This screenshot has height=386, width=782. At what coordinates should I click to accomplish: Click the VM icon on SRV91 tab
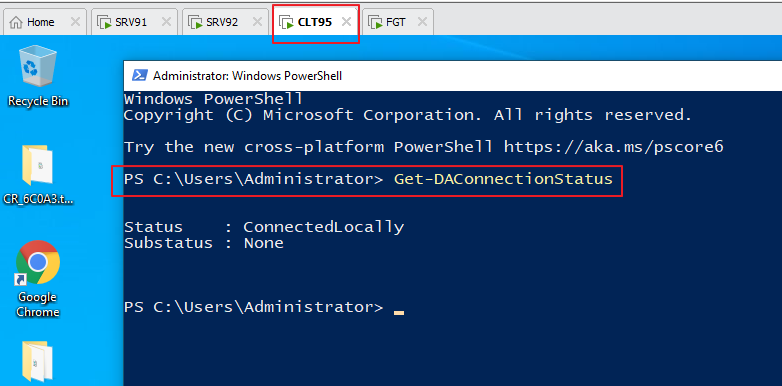(x=104, y=22)
